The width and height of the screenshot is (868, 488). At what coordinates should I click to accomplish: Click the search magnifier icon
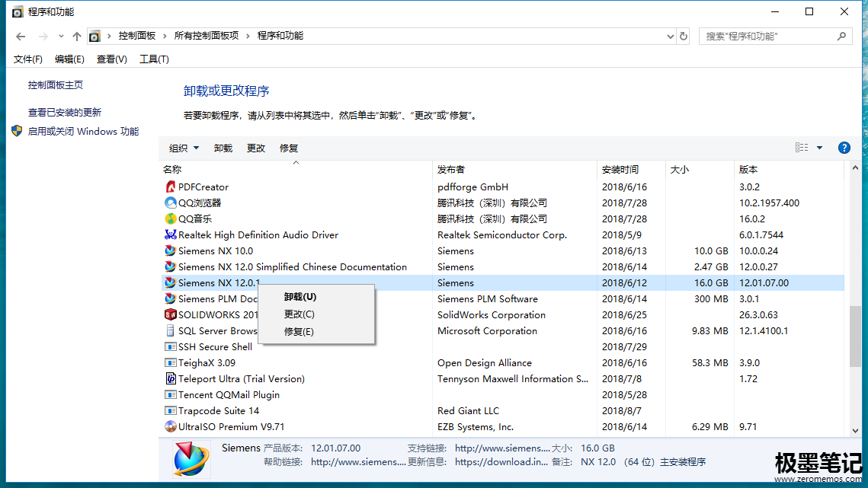click(842, 36)
